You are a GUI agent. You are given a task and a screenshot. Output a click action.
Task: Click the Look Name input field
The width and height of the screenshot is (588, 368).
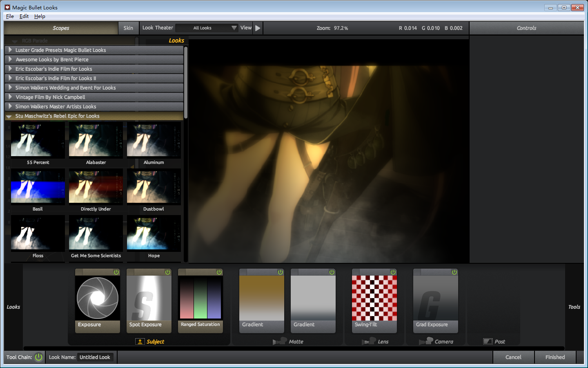tap(95, 357)
